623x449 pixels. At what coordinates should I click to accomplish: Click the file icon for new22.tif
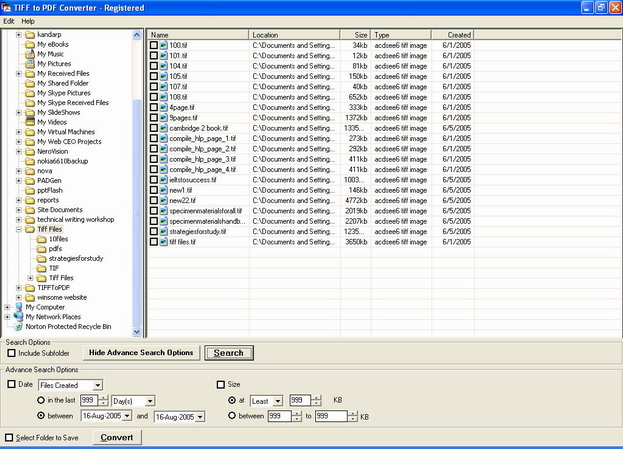click(x=163, y=200)
